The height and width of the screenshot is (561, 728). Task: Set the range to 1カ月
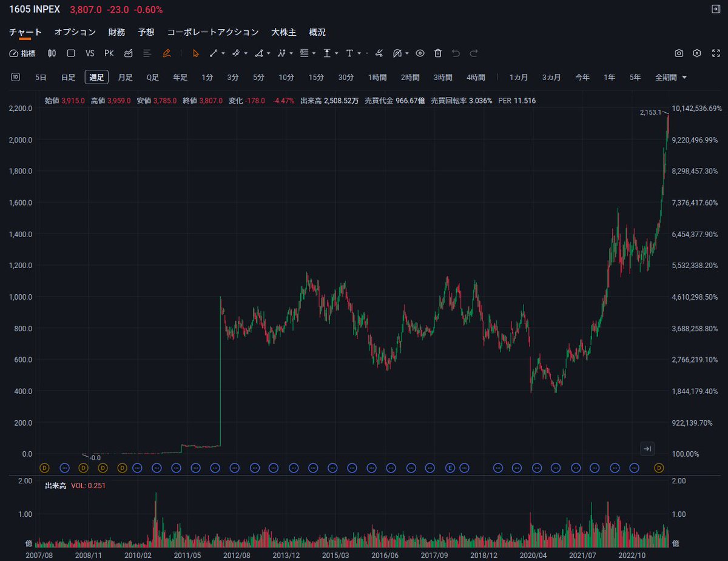click(519, 77)
